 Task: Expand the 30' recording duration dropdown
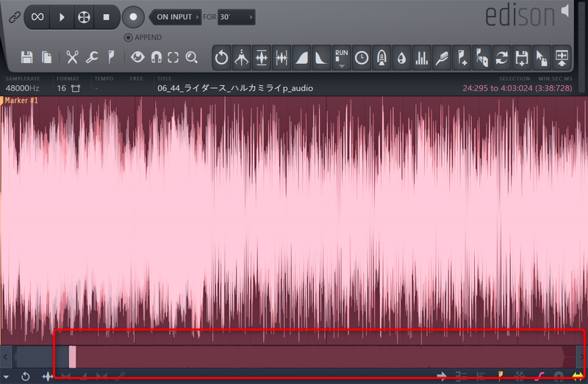pos(237,16)
